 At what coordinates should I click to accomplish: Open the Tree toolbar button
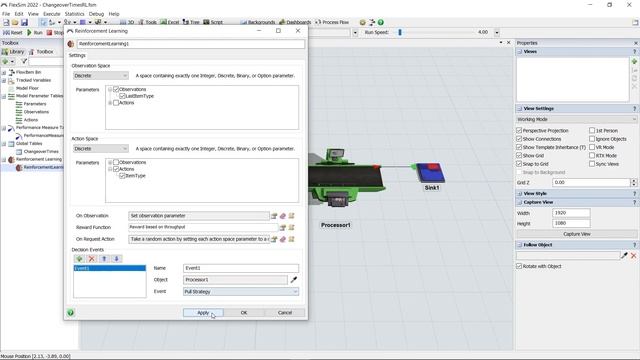[191, 22]
